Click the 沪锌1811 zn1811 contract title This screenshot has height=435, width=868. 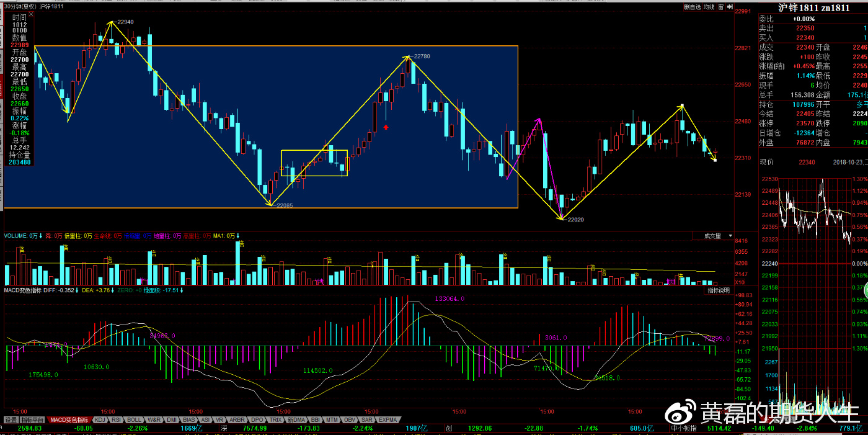tap(813, 7)
